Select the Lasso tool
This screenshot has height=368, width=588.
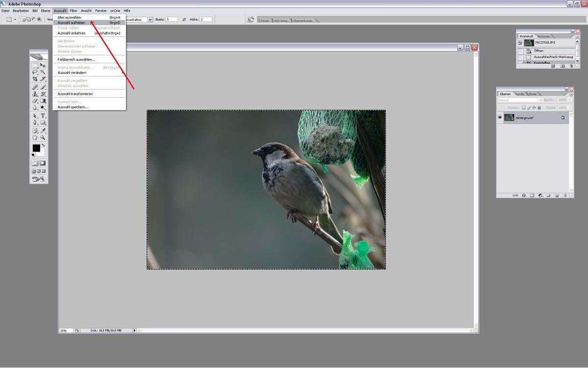click(35, 72)
